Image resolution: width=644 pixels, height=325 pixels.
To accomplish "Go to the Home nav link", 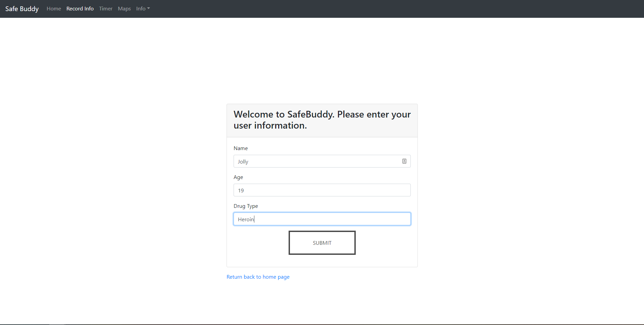I will (x=54, y=9).
